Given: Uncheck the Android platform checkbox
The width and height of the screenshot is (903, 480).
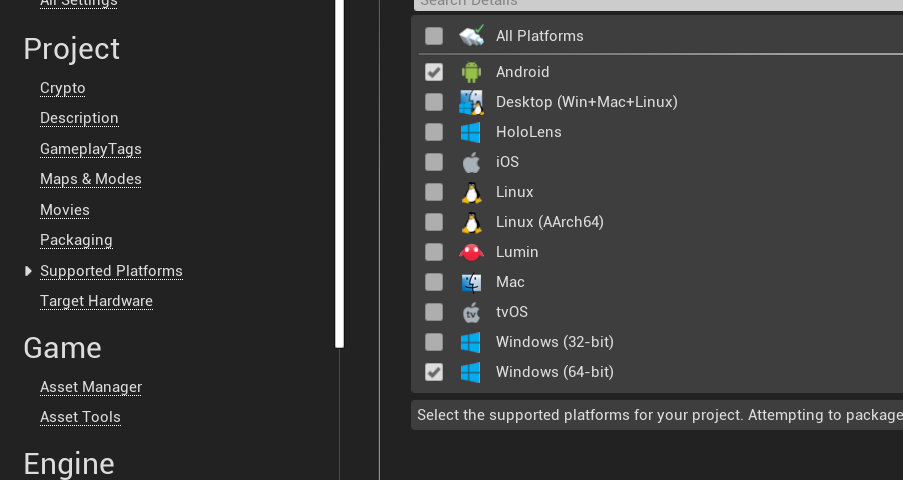Looking at the screenshot, I should pos(434,72).
